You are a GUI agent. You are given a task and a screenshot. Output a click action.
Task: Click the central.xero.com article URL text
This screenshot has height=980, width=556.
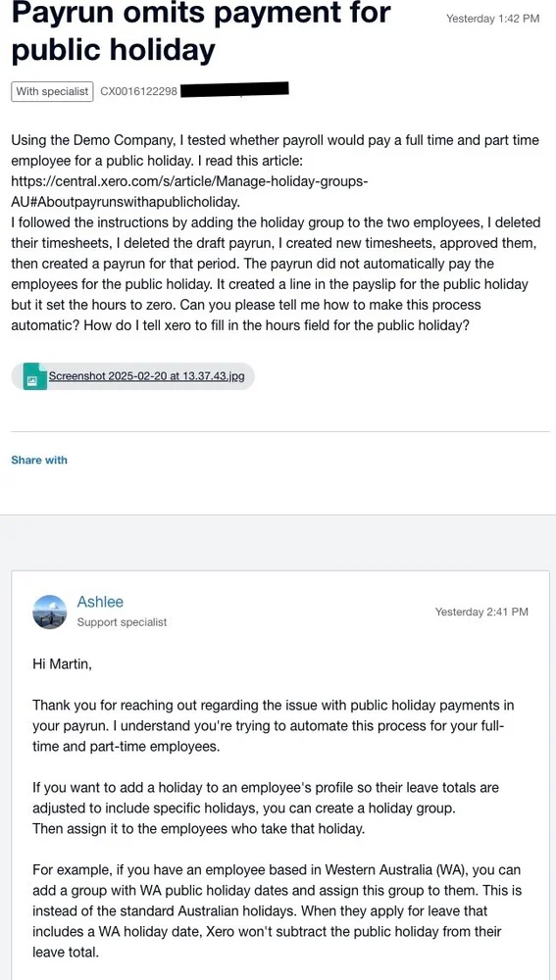[189, 181]
